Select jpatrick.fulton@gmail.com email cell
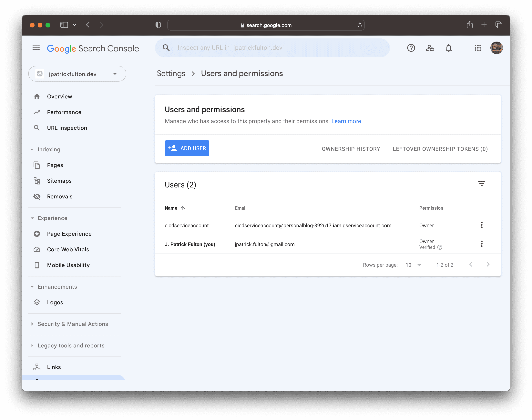 click(x=265, y=244)
